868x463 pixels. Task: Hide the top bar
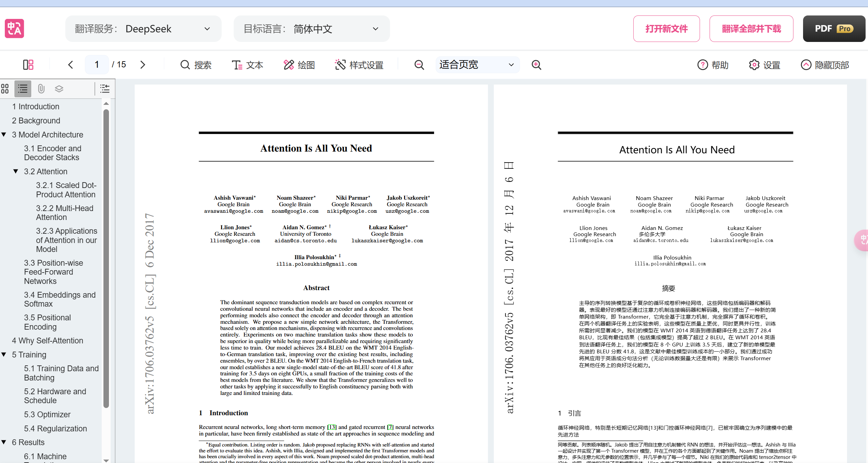tap(825, 65)
